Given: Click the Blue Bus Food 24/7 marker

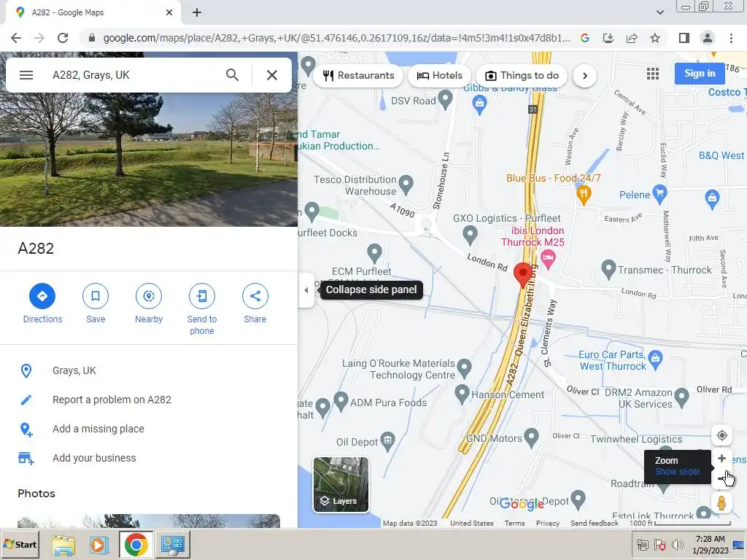Looking at the screenshot, I should [584, 194].
